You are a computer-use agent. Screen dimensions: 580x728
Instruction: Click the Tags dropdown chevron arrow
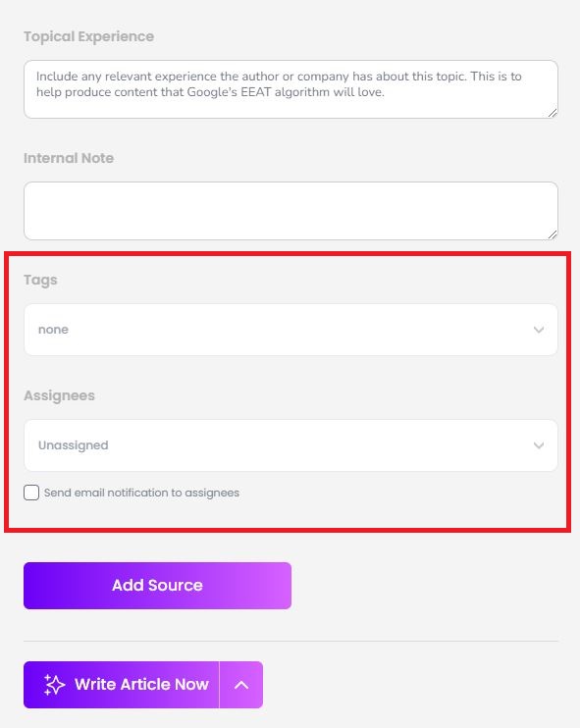(x=539, y=330)
